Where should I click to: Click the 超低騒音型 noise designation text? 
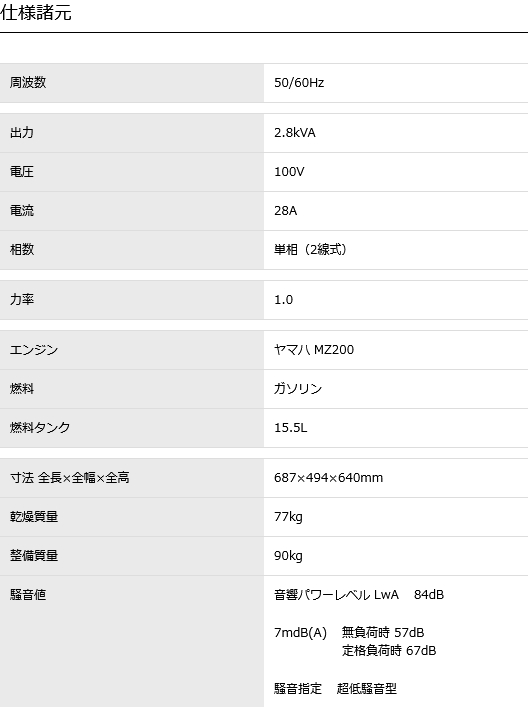(367, 689)
